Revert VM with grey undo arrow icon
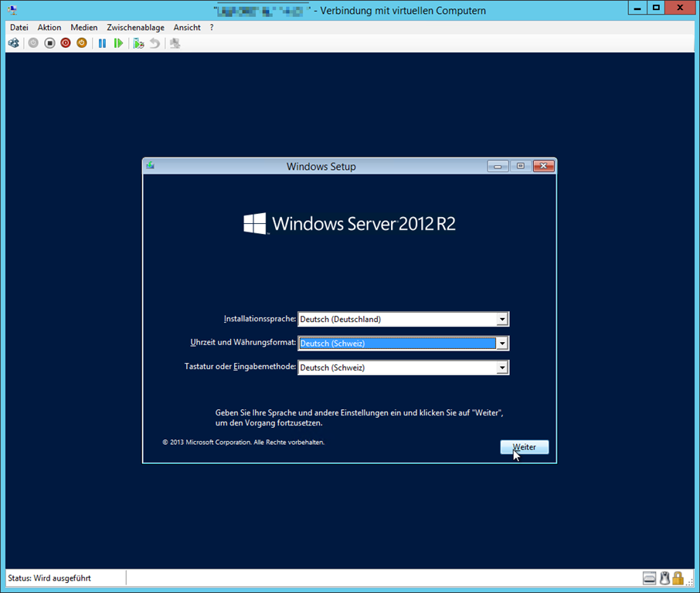This screenshot has height=593, width=700. coord(155,43)
